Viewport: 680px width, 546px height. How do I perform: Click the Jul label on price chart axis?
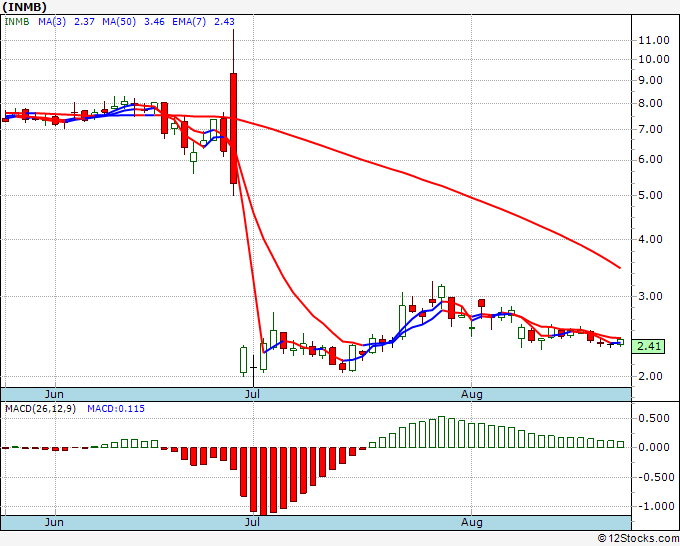click(x=252, y=394)
